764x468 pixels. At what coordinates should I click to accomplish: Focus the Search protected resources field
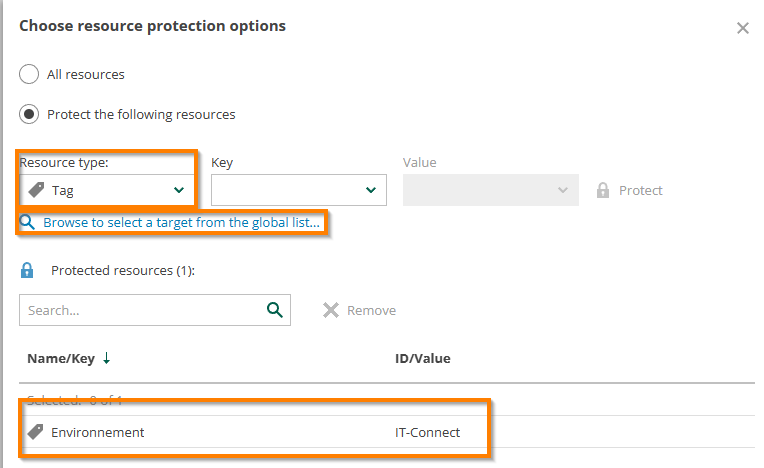[x=140, y=310]
